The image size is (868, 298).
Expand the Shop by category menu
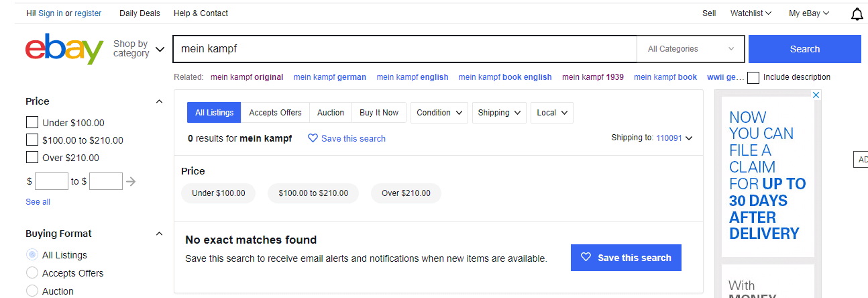(139, 49)
